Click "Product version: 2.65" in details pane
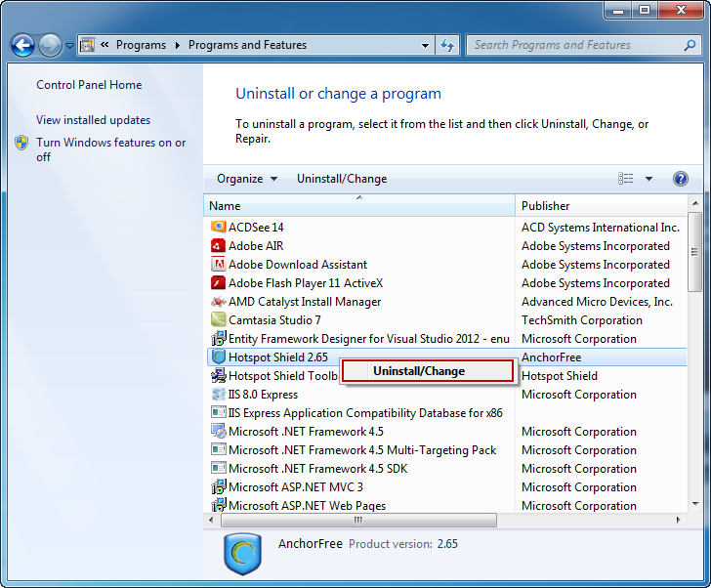Screen dimensions: 711x588 click(x=403, y=544)
